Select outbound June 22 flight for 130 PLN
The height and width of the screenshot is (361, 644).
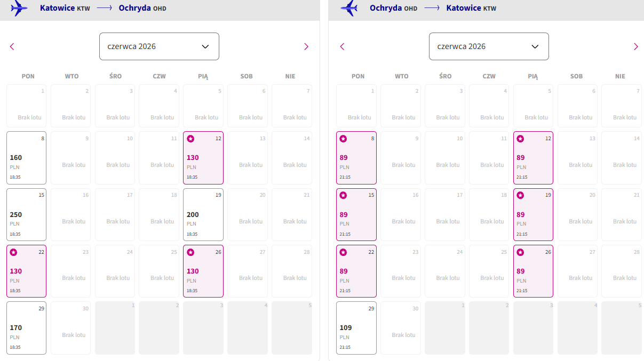coord(27,271)
